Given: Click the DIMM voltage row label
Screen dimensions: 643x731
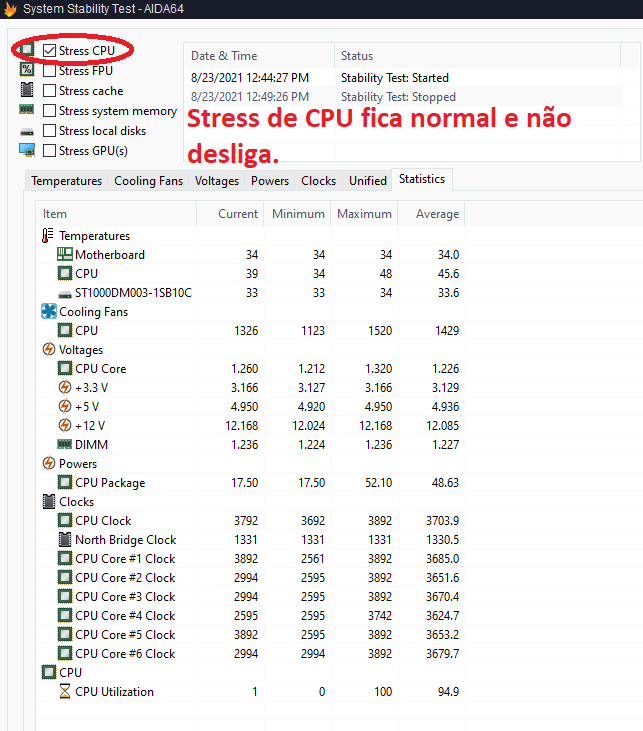Looking at the screenshot, I should [91, 444].
